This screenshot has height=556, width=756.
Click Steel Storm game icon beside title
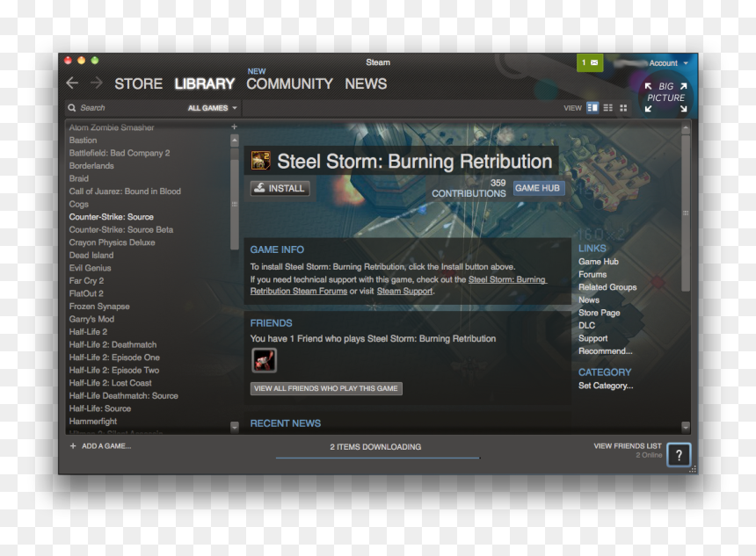(260, 161)
